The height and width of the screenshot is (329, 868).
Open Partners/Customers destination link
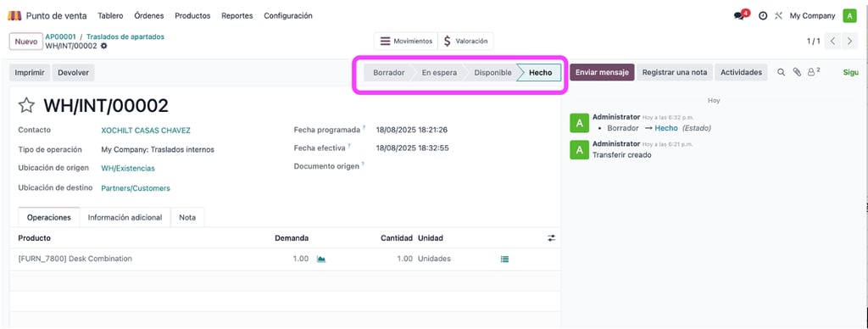coord(136,188)
